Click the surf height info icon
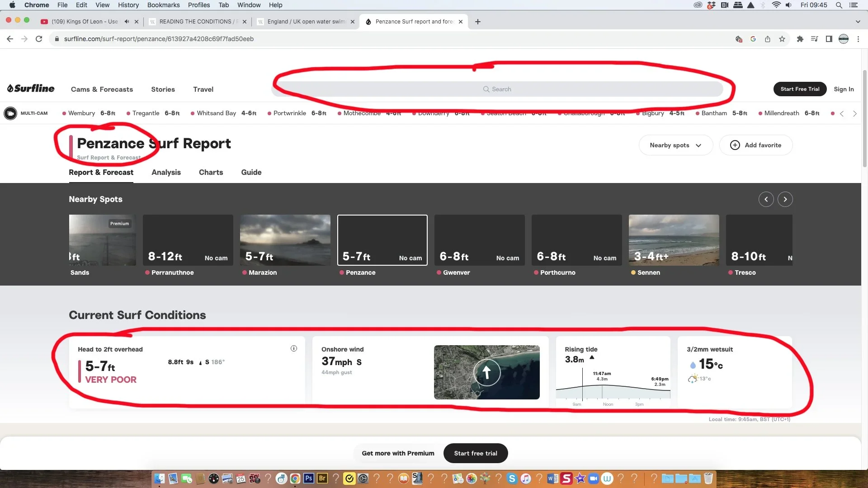The width and height of the screenshot is (868, 488). click(x=294, y=348)
